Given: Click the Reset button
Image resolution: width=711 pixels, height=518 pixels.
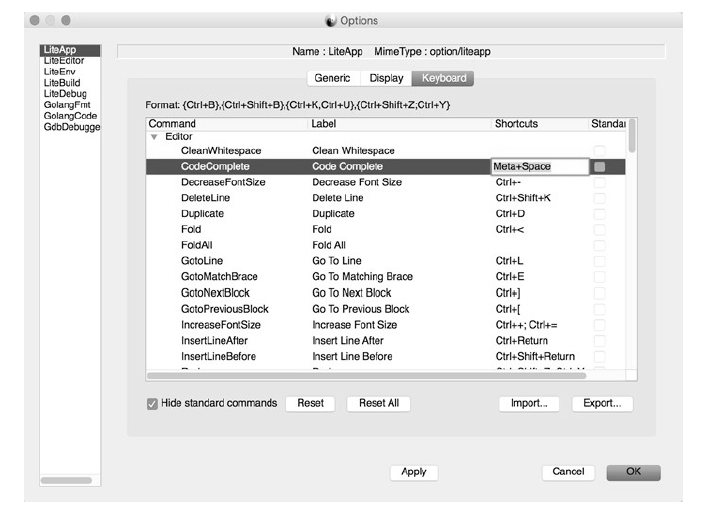Looking at the screenshot, I should (311, 403).
